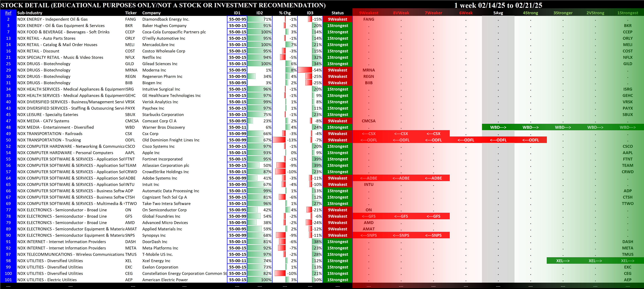
Task: Click the <---ODFL cell under 4Strong
Action: click(x=531, y=140)
